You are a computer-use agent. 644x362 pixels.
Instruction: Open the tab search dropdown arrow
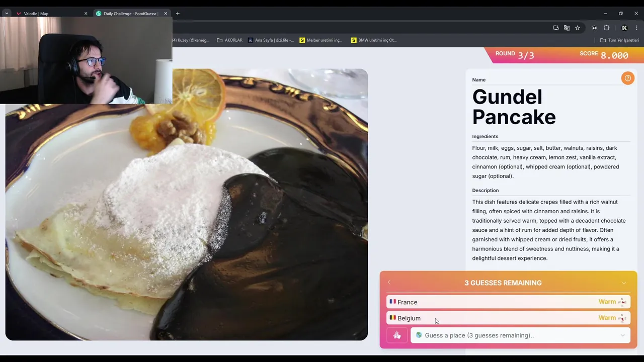pyautogui.click(x=7, y=14)
